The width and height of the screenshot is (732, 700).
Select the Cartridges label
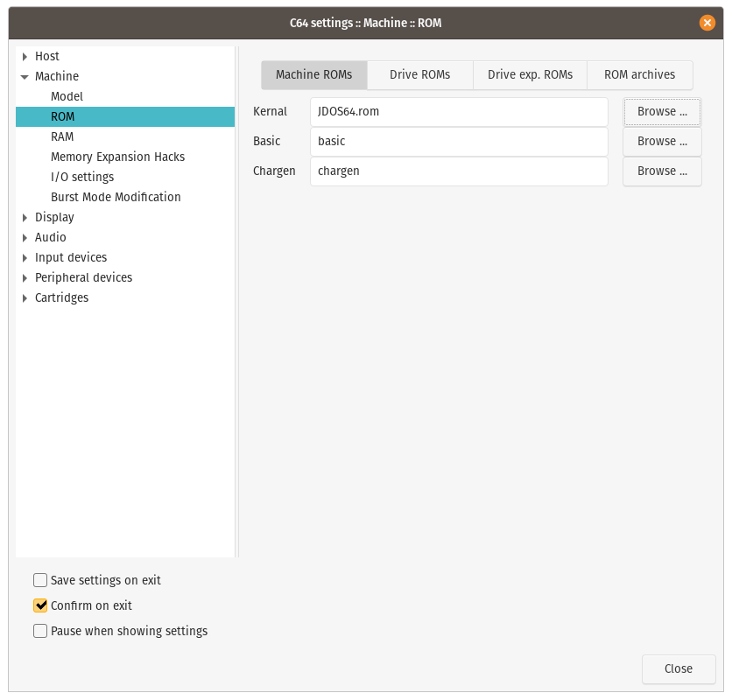pos(61,297)
